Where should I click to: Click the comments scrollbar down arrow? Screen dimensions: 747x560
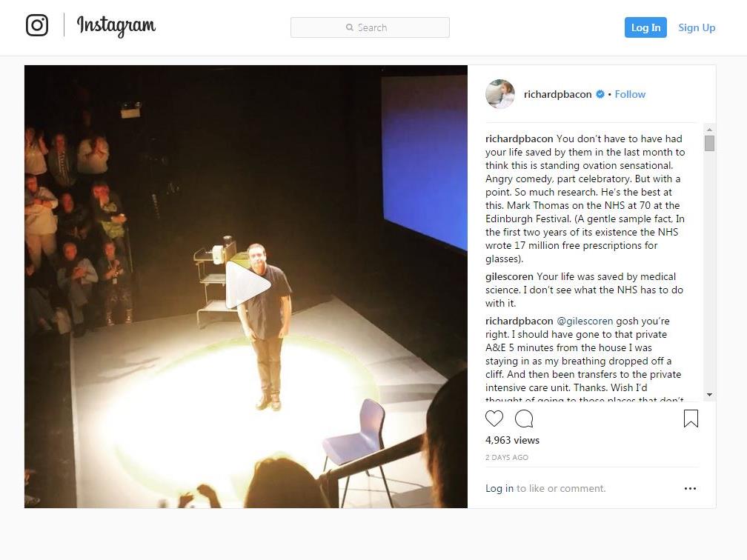pyautogui.click(x=709, y=395)
